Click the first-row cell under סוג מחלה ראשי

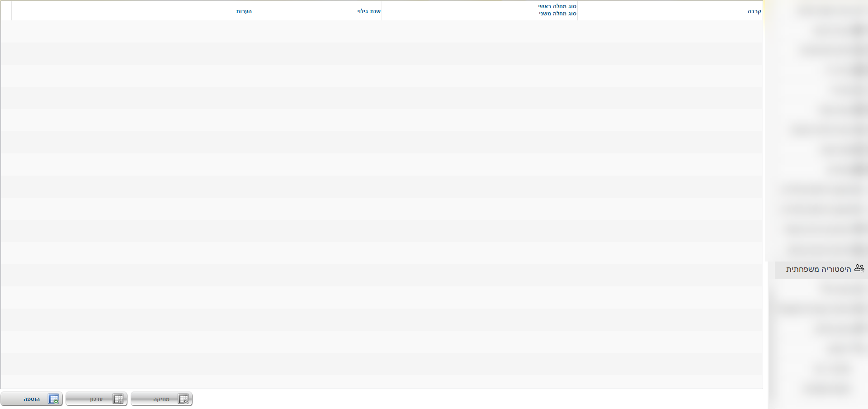tap(480, 32)
